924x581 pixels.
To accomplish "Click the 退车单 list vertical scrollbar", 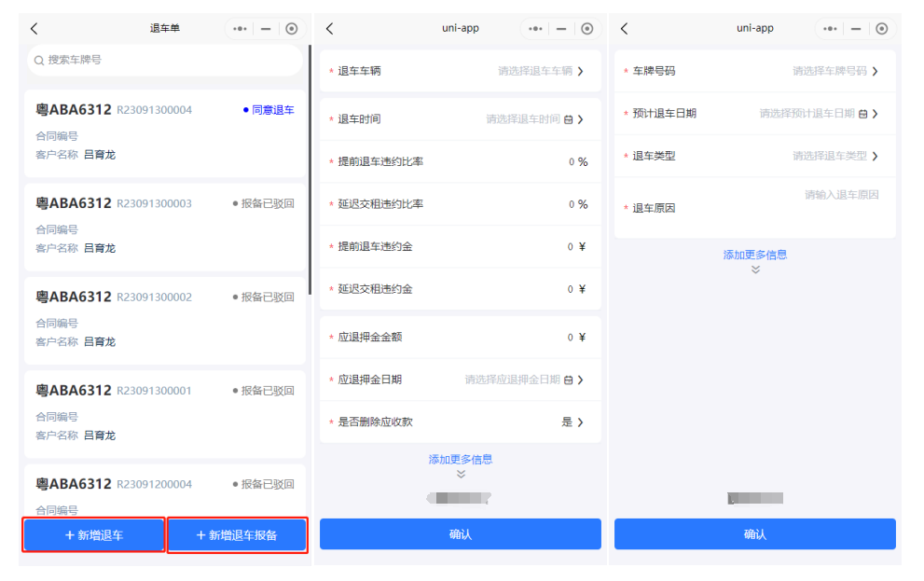I will 310,168.
